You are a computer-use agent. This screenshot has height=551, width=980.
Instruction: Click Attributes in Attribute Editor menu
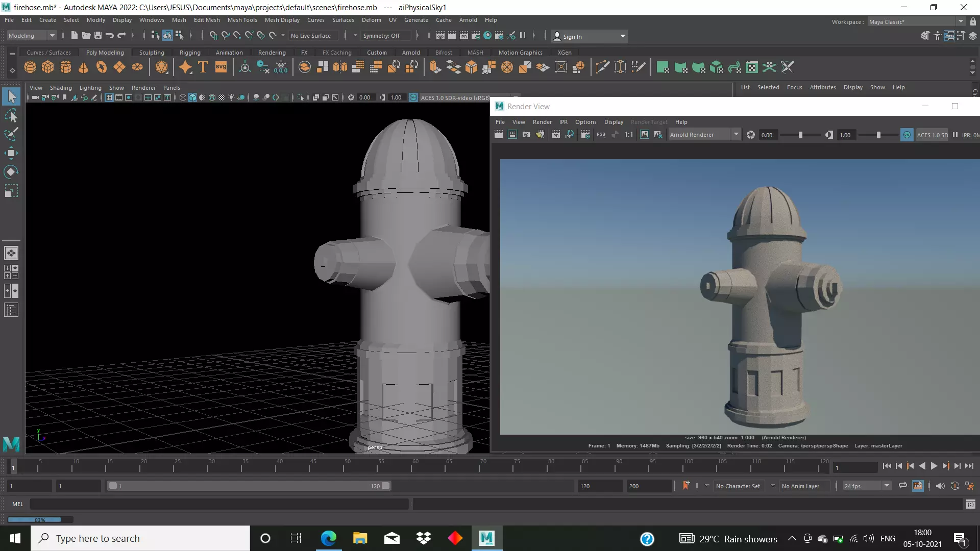pyautogui.click(x=823, y=87)
